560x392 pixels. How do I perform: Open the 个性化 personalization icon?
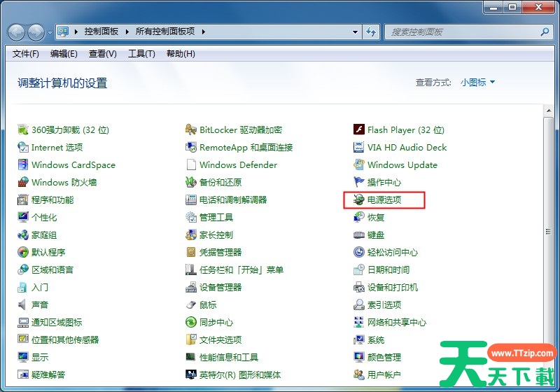point(23,217)
